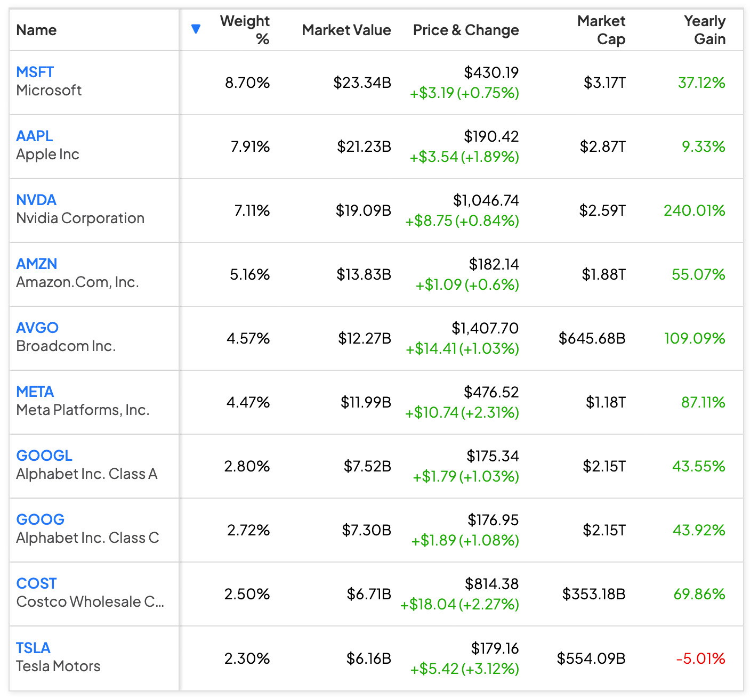Click the +$18.04 (+2.27%) change
750x700 pixels.
point(460,605)
